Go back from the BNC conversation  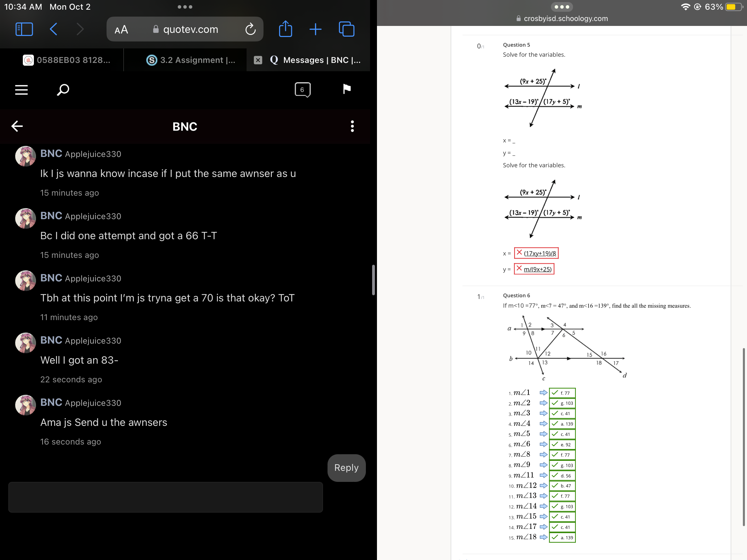17,126
